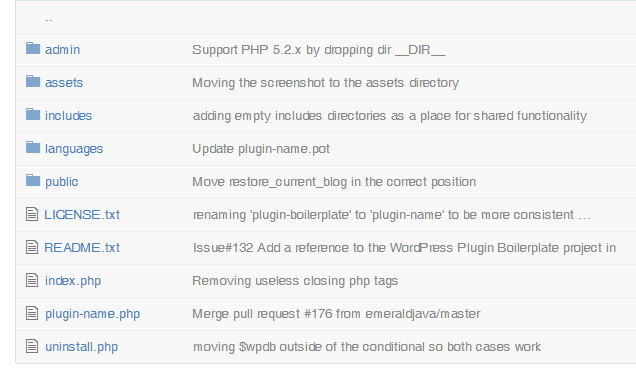636x369 pixels.
Task: Open the plugin-name.php file link
Action: click(x=92, y=314)
